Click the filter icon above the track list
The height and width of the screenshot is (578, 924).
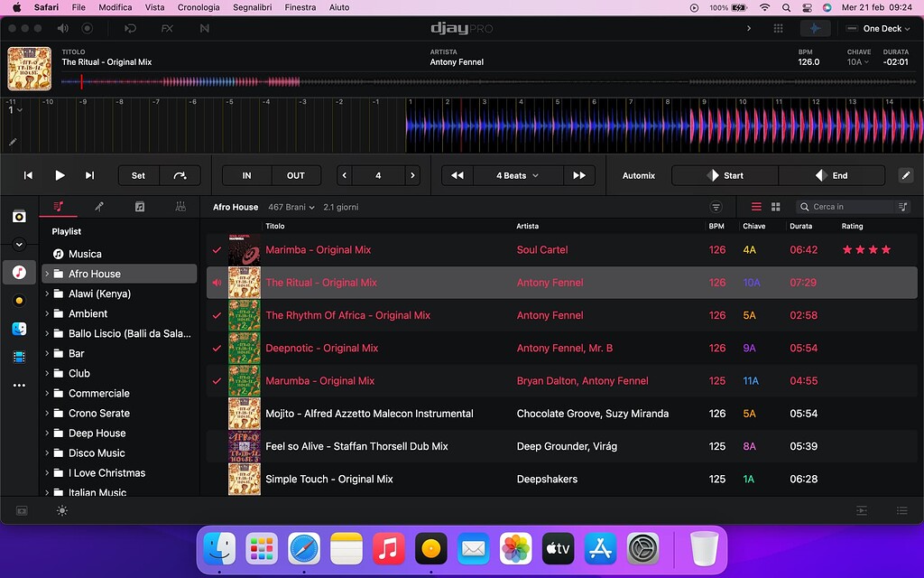716,207
